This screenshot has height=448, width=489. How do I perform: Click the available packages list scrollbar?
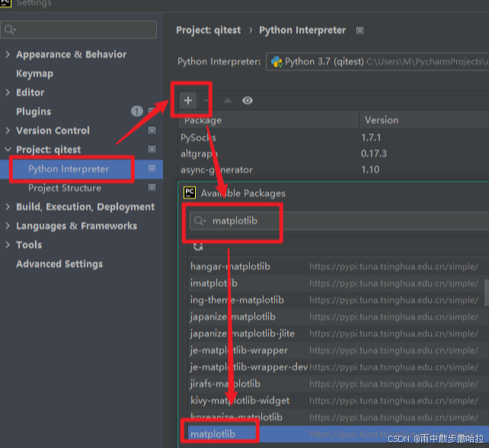tap(487, 293)
